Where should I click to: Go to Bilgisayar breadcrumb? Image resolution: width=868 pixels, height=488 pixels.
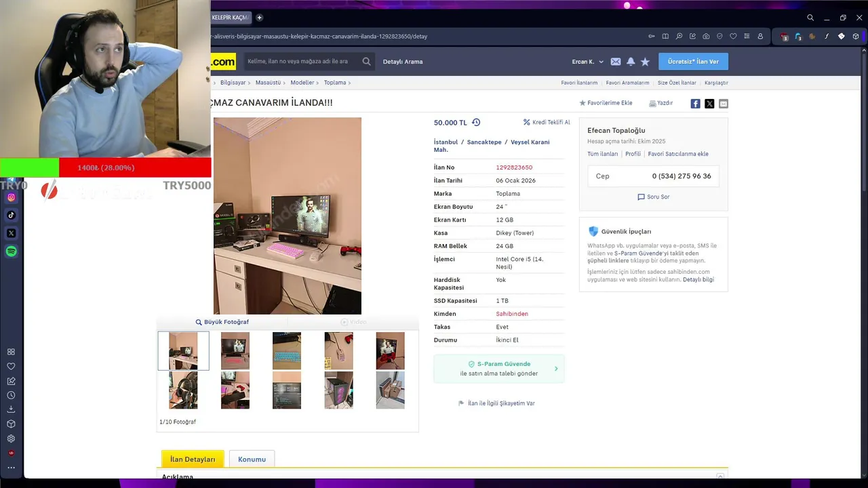(x=233, y=83)
